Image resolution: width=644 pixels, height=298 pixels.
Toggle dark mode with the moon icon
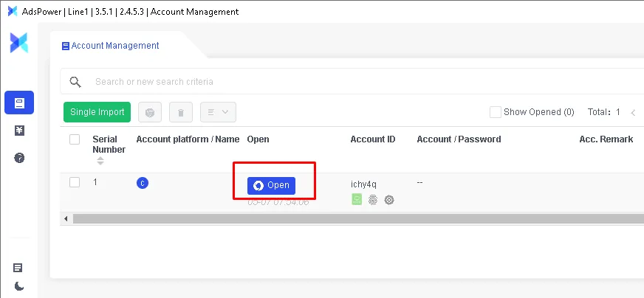click(18, 286)
